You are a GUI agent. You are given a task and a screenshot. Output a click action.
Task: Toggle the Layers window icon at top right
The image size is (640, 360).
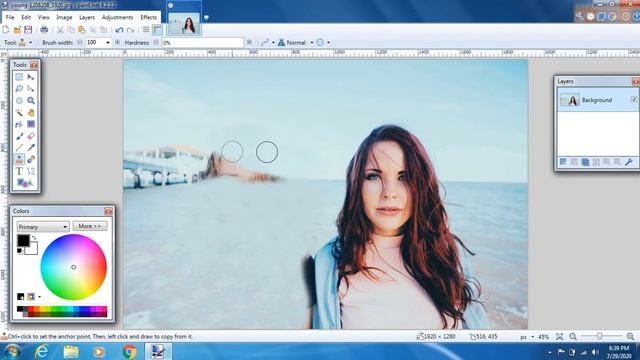click(x=602, y=16)
